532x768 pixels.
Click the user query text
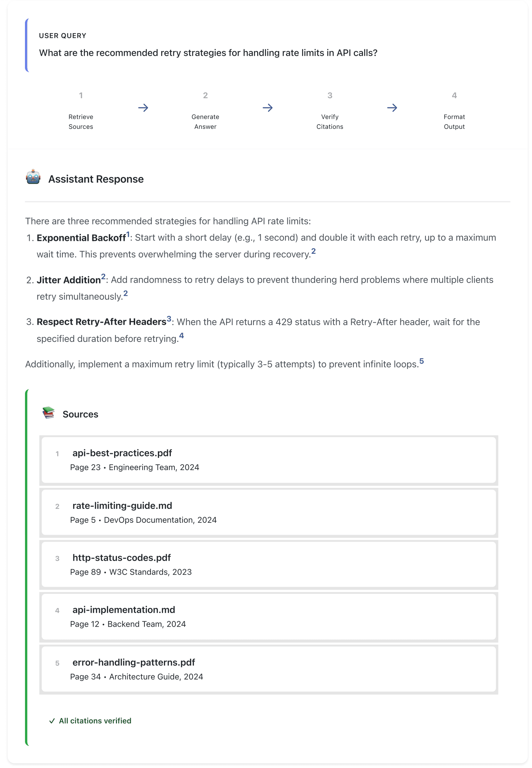click(208, 53)
